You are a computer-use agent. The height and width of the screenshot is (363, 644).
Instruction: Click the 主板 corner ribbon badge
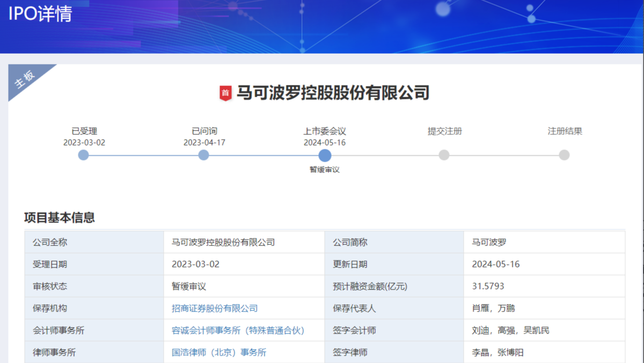point(26,79)
